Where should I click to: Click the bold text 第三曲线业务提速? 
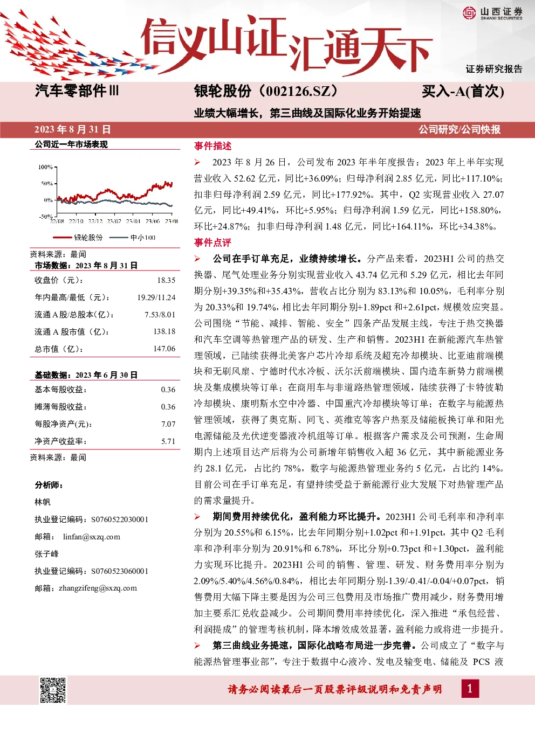(250, 645)
